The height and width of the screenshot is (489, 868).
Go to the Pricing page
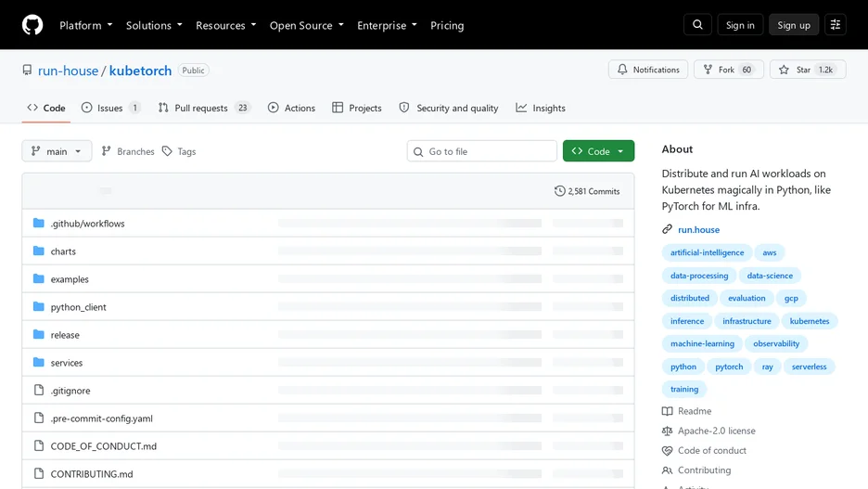(447, 25)
